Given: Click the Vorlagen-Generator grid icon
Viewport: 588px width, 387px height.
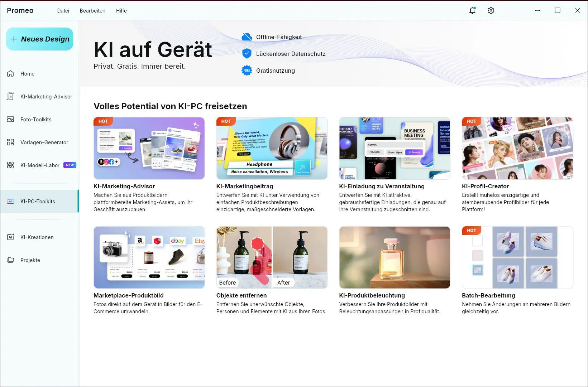Looking at the screenshot, I should click(x=10, y=142).
